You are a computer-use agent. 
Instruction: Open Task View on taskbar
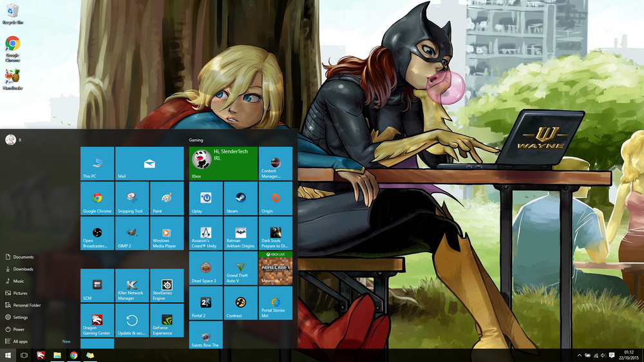(24, 356)
